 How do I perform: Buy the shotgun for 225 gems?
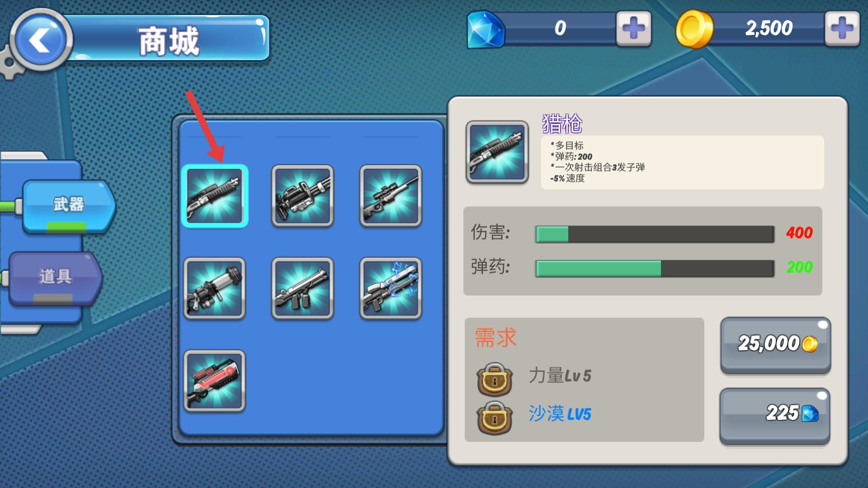775,415
